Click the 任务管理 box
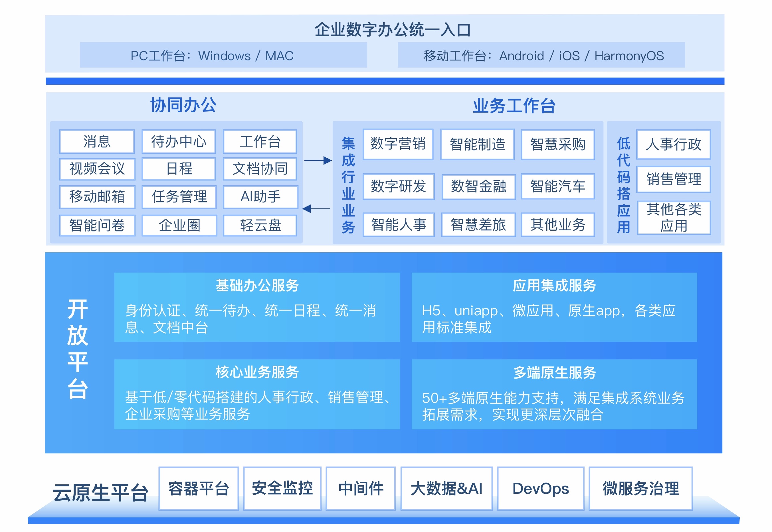Image resolution: width=772 pixels, height=532 pixels. point(179,197)
